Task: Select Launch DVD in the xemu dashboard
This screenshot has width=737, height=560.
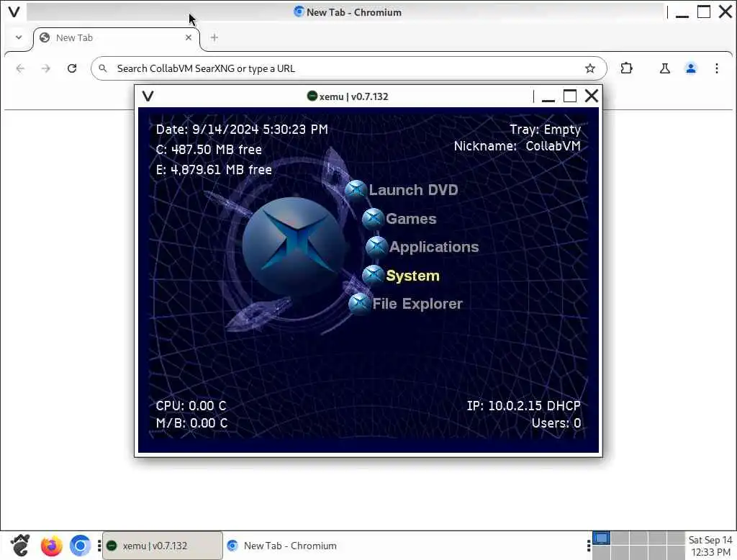Action: (x=413, y=189)
